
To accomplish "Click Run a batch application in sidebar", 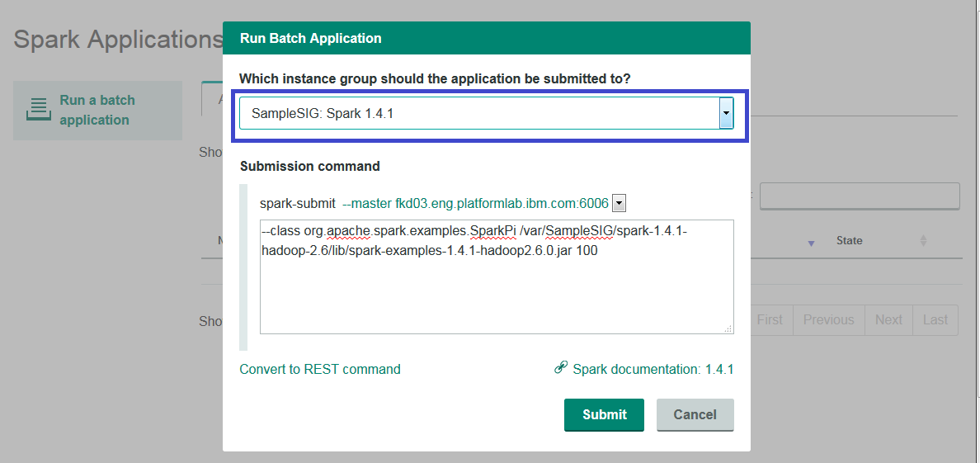I will (x=97, y=110).
